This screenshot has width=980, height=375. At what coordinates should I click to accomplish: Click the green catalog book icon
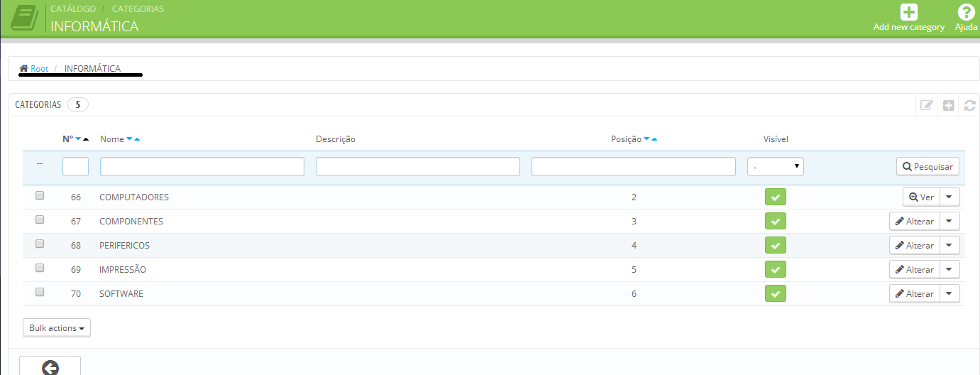(24, 18)
